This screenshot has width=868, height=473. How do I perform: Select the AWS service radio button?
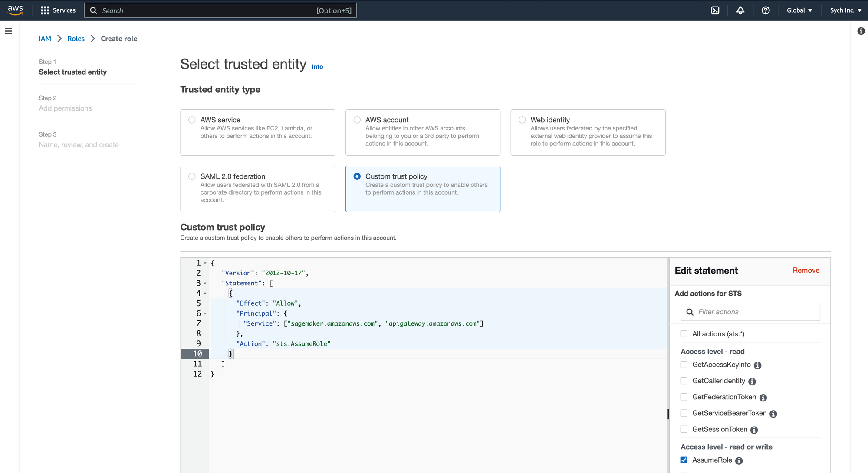pos(192,120)
